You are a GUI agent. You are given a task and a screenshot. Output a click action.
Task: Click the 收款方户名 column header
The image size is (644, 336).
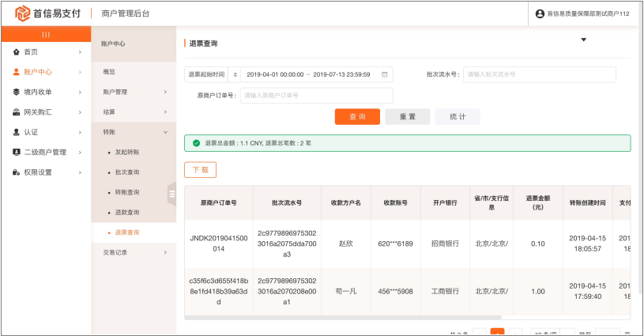pos(346,202)
